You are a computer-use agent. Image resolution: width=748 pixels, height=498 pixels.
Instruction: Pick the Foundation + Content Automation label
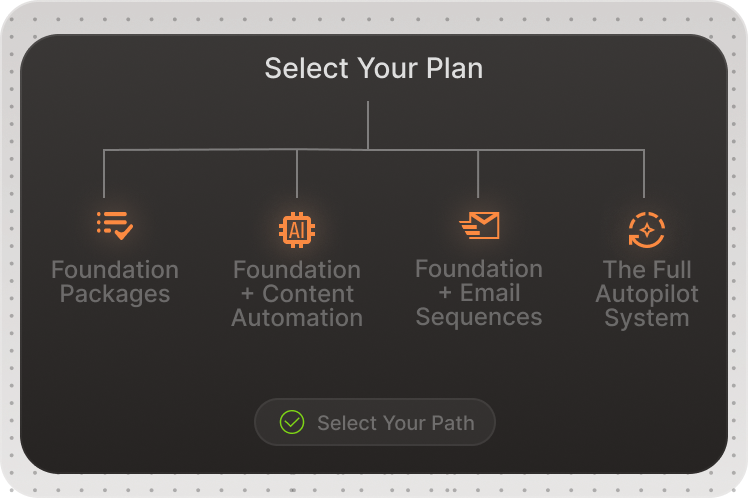[297, 294]
